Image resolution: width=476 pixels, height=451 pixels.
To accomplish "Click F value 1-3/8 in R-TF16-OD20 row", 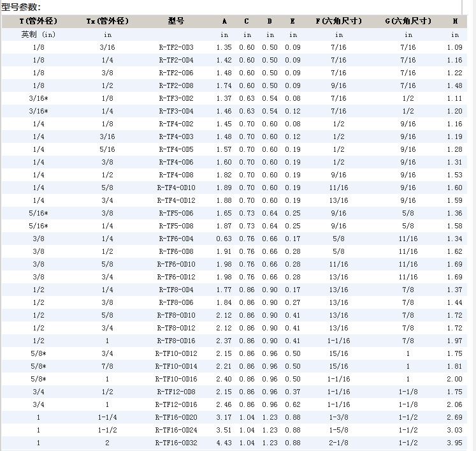I will [x=338, y=418].
